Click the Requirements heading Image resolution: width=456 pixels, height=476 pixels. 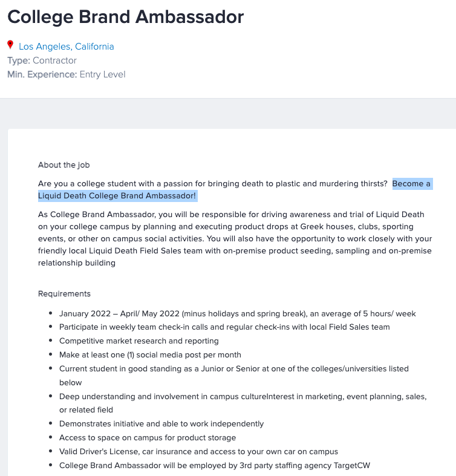coord(64,294)
